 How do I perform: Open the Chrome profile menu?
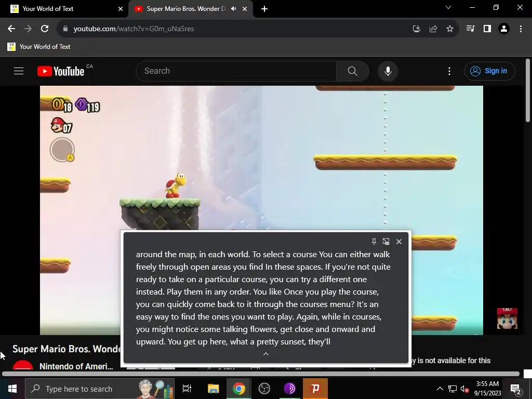(x=504, y=29)
